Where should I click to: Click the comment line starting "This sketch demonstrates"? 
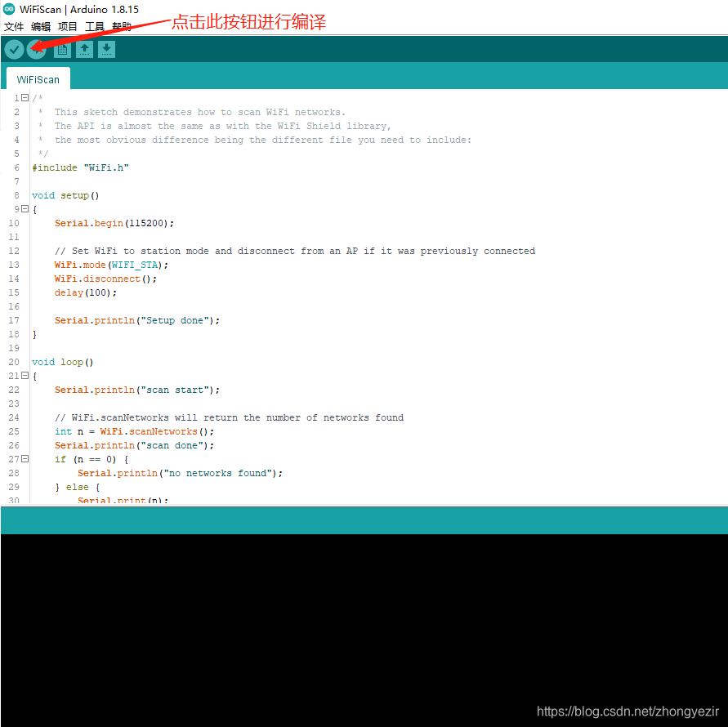coord(200,113)
